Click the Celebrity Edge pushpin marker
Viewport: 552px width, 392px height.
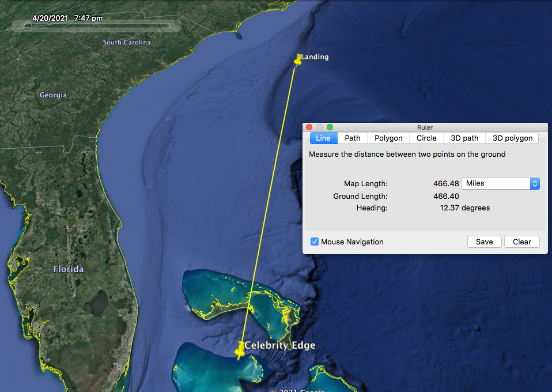point(240,348)
